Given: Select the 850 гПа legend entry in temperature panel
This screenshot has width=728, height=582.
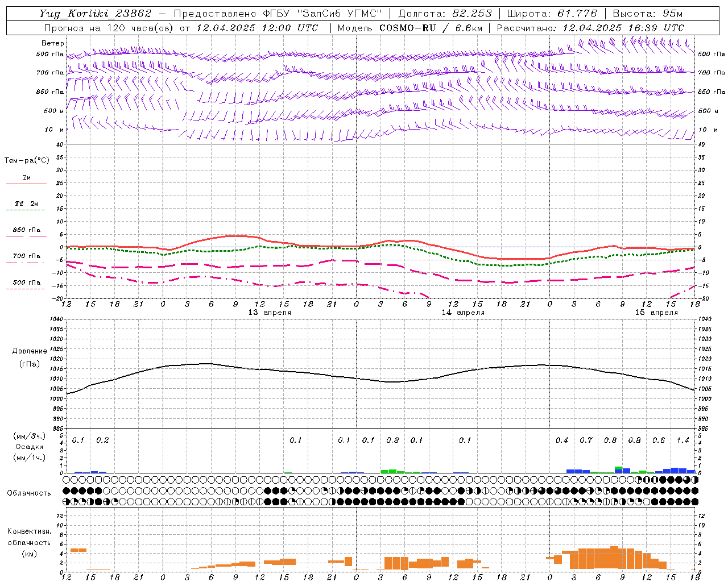Looking at the screenshot, I should pyautogui.click(x=27, y=230).
